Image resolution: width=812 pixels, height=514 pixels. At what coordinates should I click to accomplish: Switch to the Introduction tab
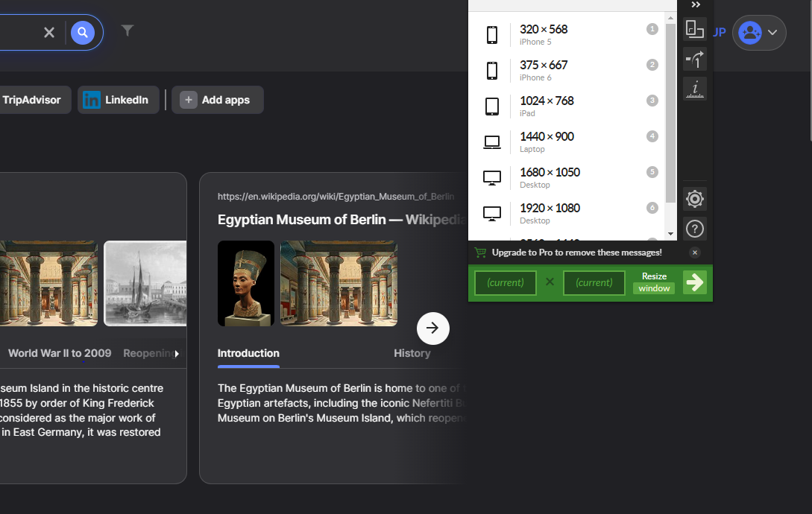click(x=248, y=353)
